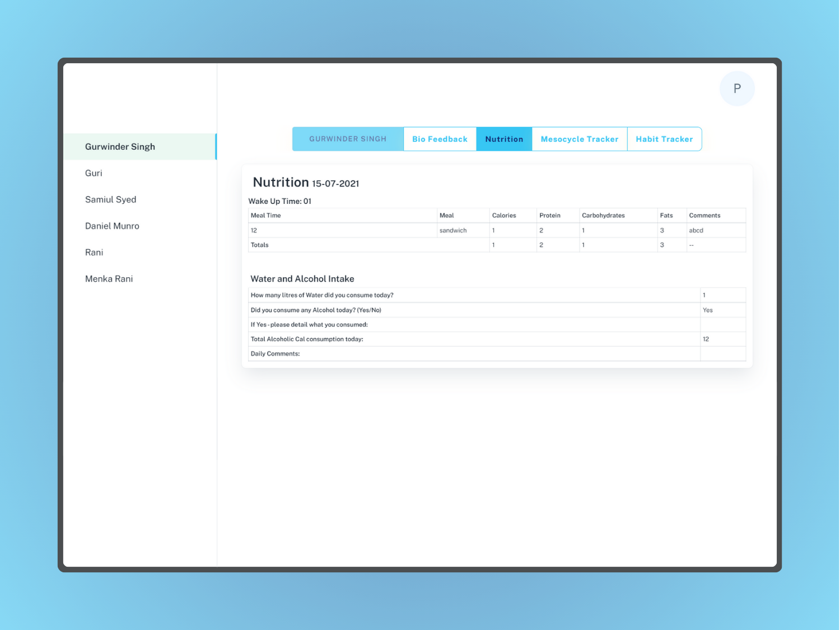
Task: Click the GURWINDER SINGH name tab
Action: pyautogui.click(x=348, y=139)
